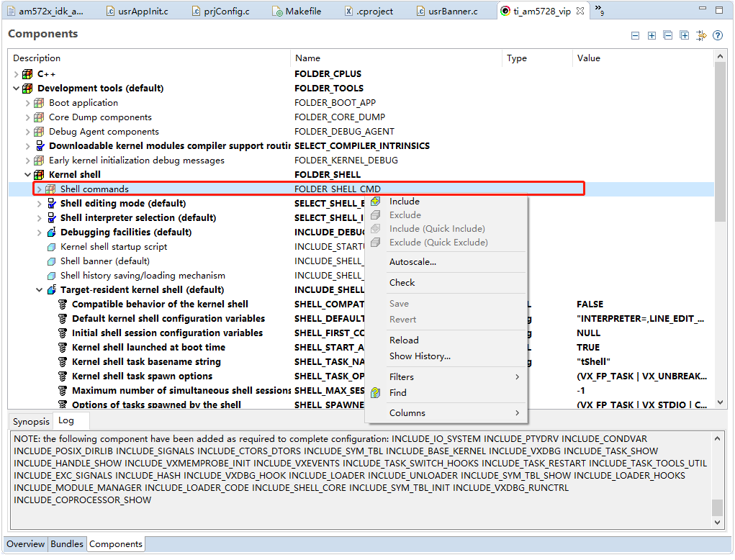The height and width of the screenshot is (560, 735).
Task: Open the Filters submenu
Action: point(402,376)
